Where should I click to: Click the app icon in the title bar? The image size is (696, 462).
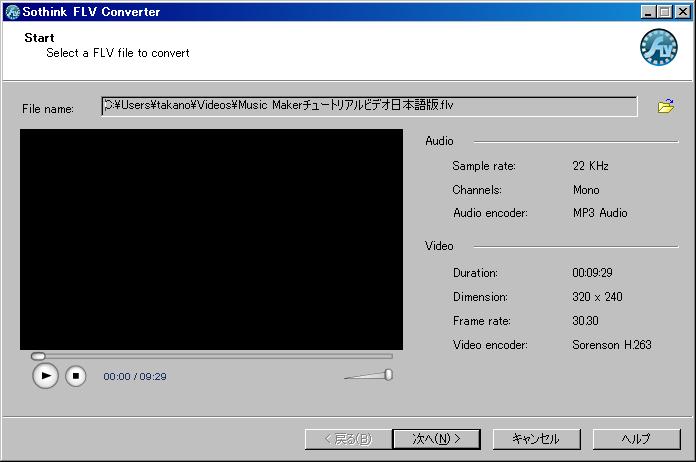click(12, 12)
